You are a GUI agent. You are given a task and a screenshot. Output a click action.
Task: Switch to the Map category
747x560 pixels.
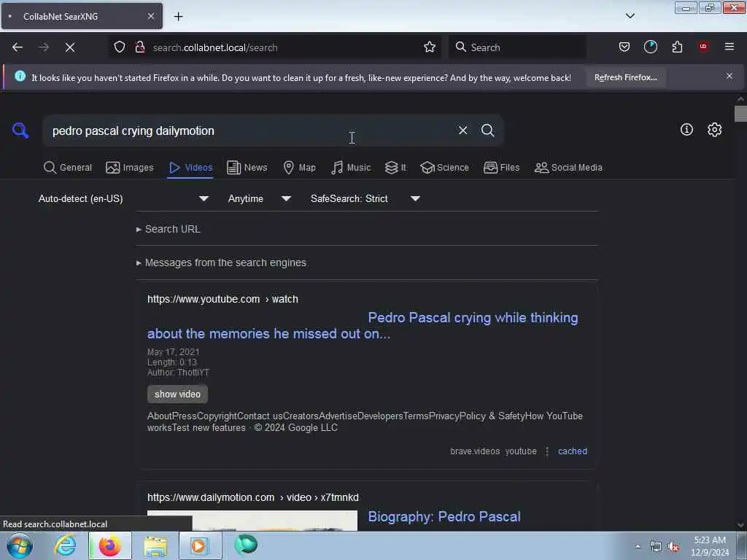[299, 168]
